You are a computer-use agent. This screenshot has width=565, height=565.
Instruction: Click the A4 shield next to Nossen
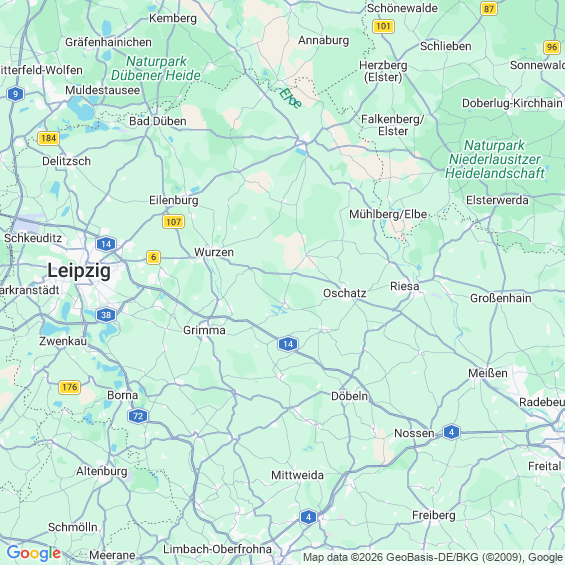(x=451, y=432)
